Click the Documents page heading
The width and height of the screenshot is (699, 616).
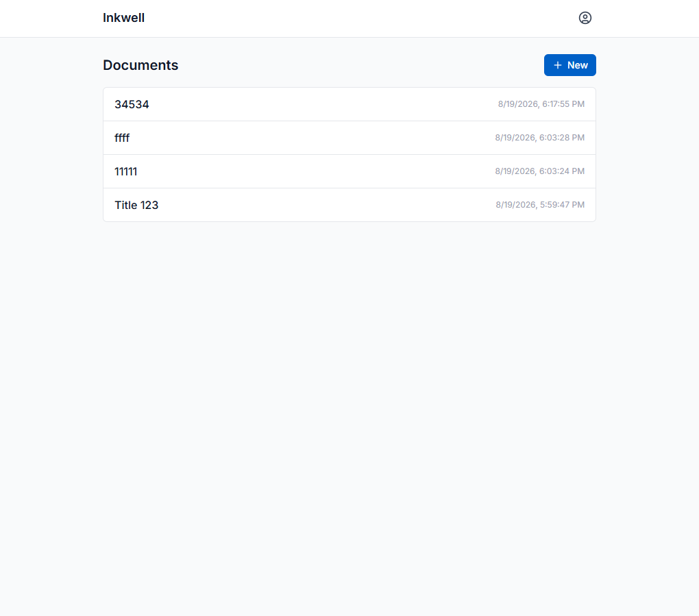click(140, 65)
